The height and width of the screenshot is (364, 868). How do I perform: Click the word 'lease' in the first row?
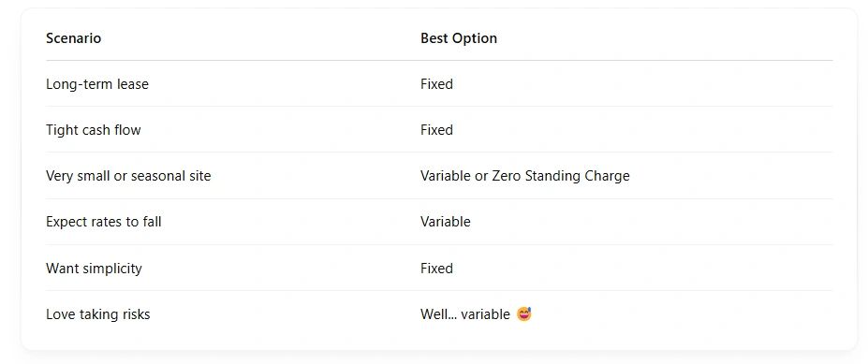[x=133, y=84]
